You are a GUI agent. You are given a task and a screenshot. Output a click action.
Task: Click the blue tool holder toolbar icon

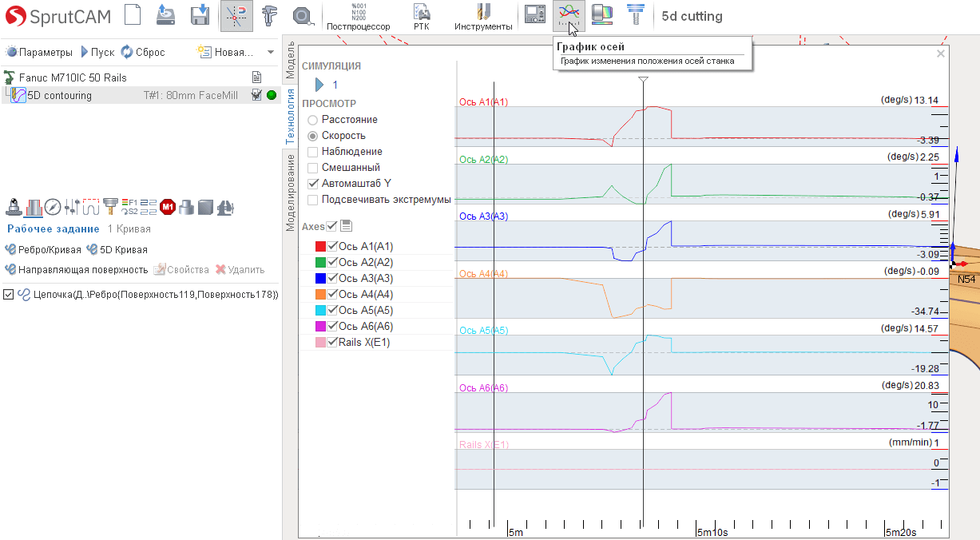[x=636, y=14]
